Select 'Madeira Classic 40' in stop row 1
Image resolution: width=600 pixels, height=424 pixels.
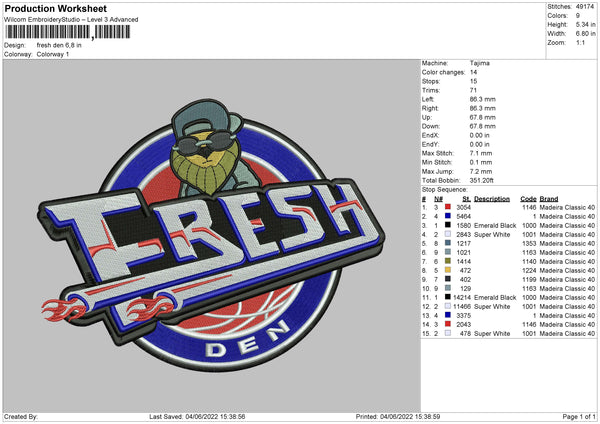click(x=567, y=207)
